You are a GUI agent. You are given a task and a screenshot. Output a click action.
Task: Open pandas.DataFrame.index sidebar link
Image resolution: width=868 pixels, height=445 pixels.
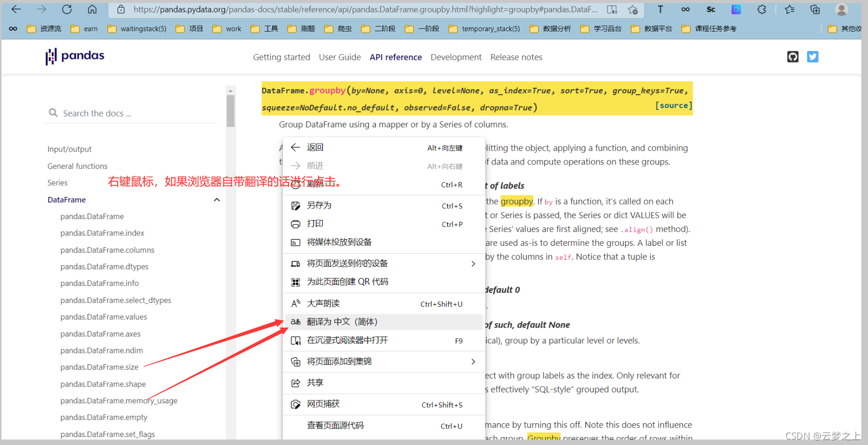pyautogui.click(x=102, y=233)
